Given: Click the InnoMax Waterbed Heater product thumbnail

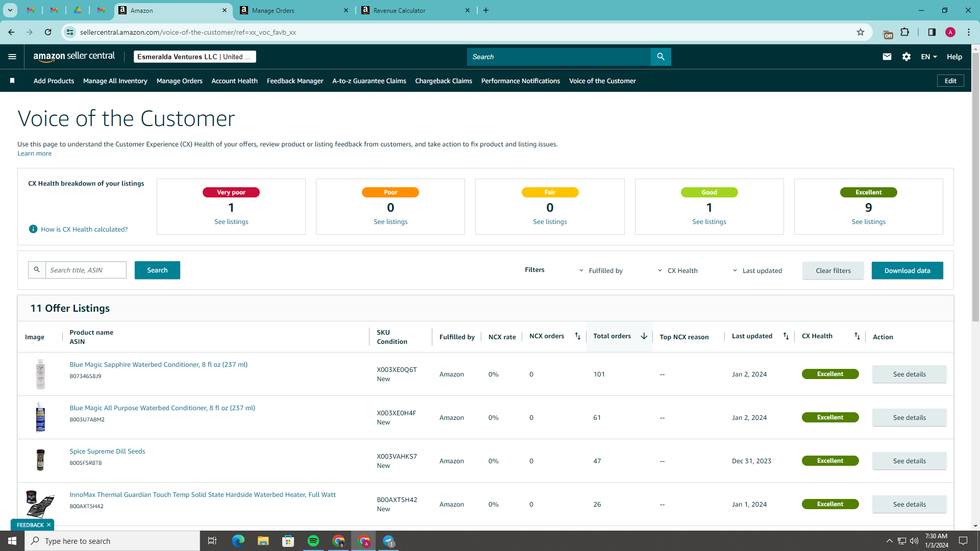Looking at the screenshot, I should click(x=40, y=504).
